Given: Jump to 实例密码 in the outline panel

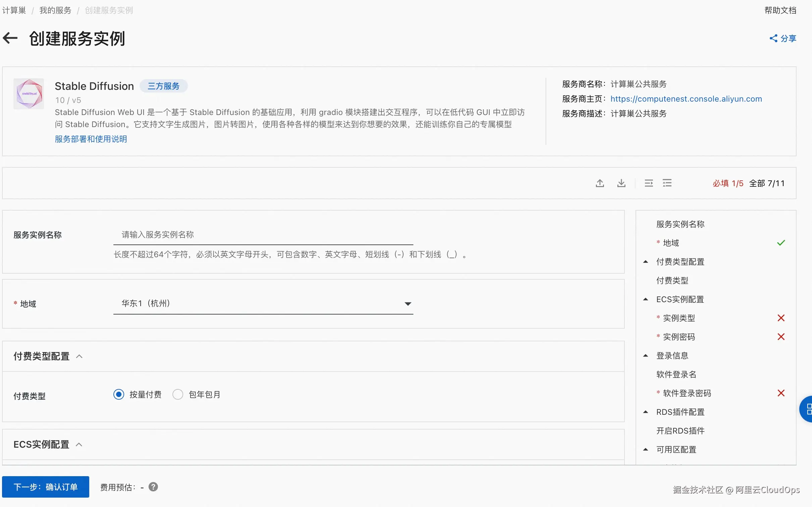Looking at the screenshot, I should click(678, 337).
